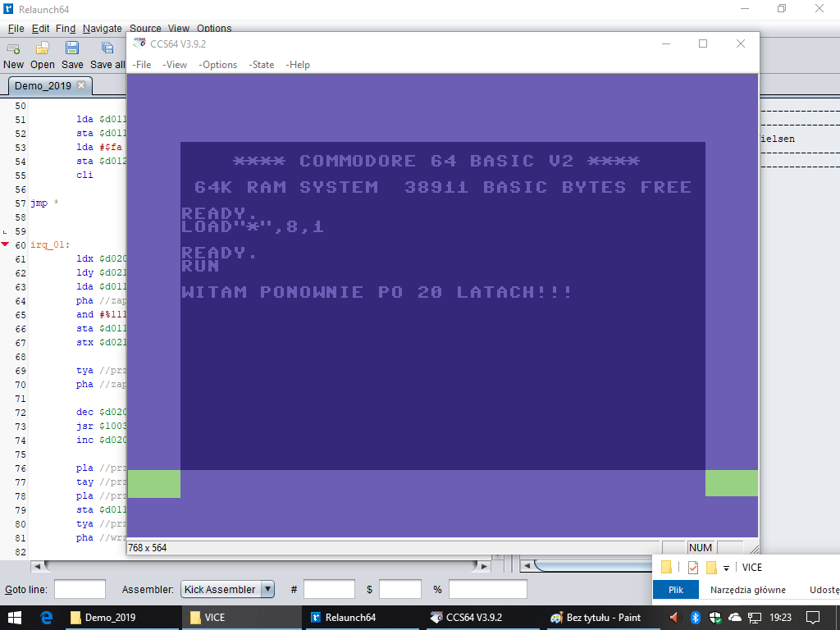
Task: Collapse the code fold at irq_01 line 60
Action: pyautogui.click(x=6, y=244)
